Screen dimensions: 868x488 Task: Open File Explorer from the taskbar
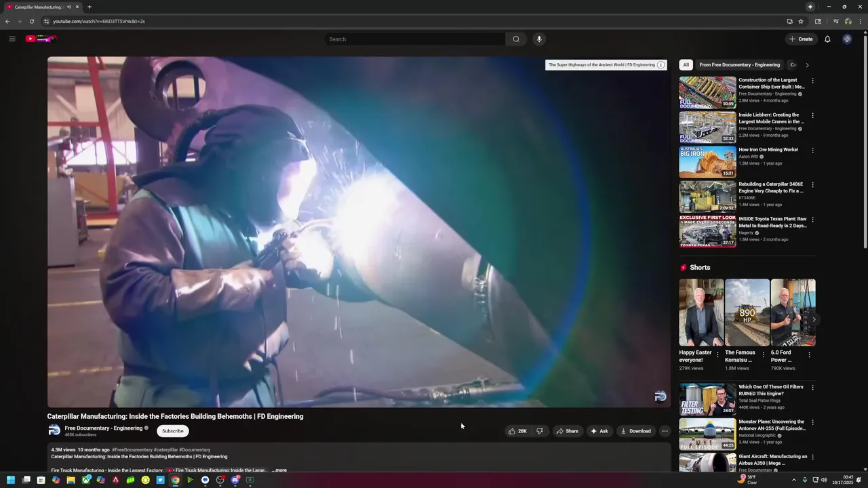click(71, 480)
